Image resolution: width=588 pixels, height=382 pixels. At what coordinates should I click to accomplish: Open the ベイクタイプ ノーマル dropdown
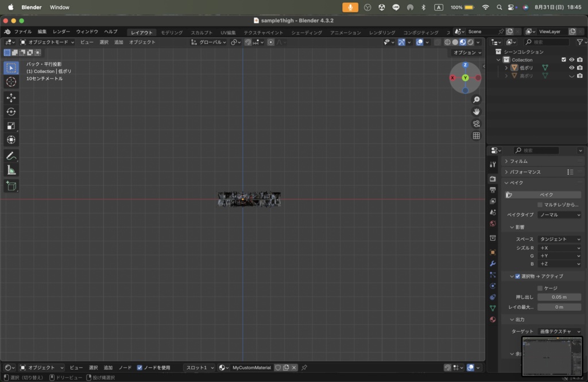pos(559,215)
